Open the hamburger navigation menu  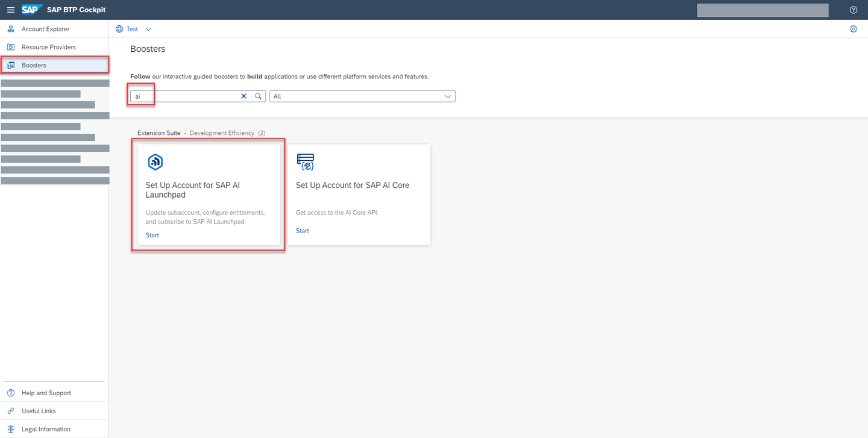(x=11, y=10)
